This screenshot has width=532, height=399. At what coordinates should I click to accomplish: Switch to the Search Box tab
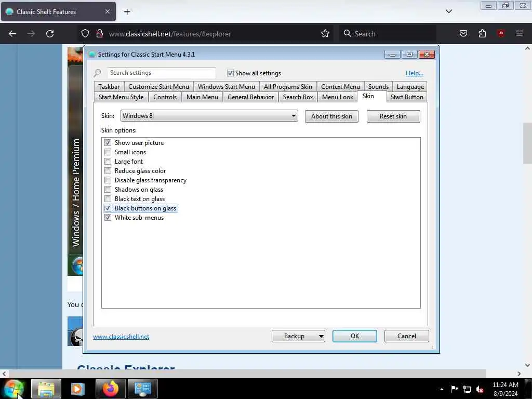pyautogui.click(x=298, y=97)
